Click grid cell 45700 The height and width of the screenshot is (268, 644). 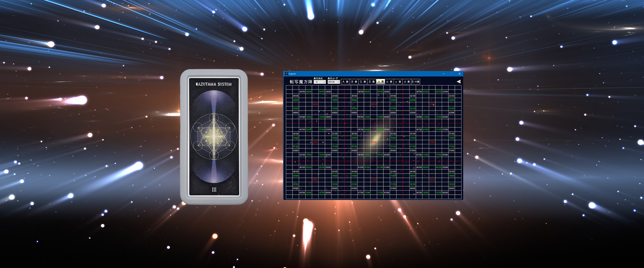tap(361, 129)
